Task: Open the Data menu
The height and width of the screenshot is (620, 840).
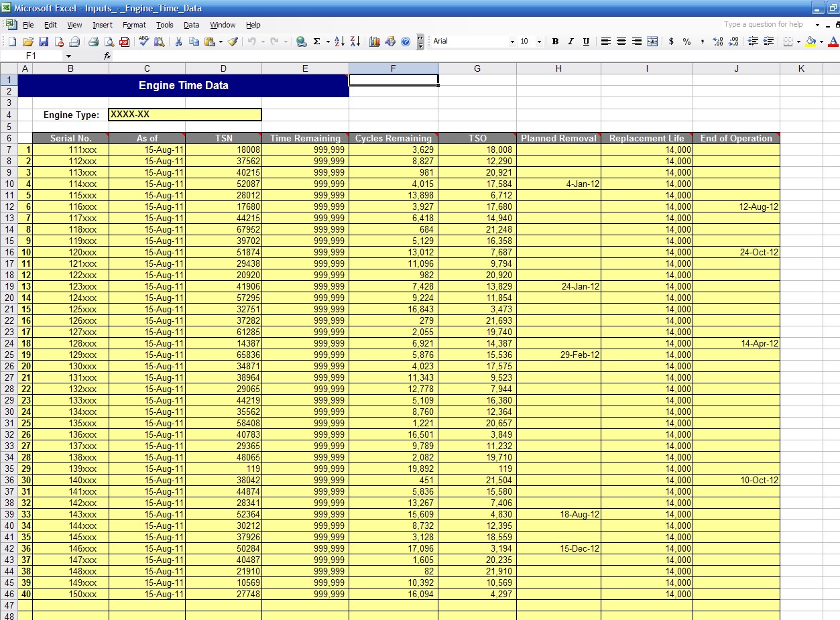Action: [192, 25]
